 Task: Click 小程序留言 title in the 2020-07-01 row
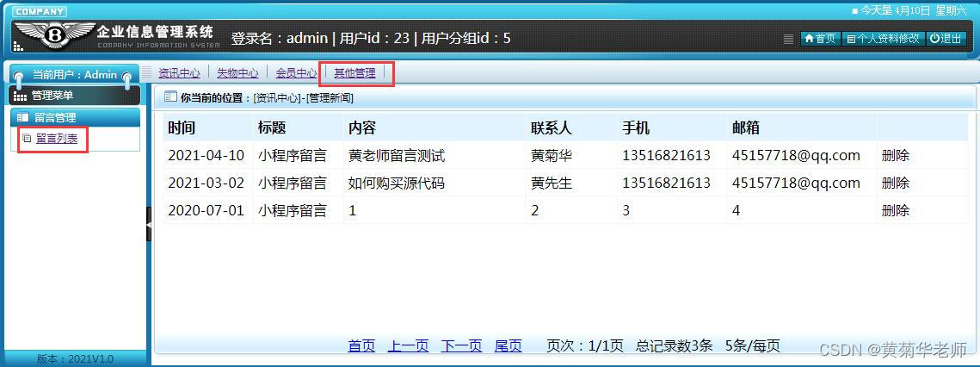coord(293,210)
